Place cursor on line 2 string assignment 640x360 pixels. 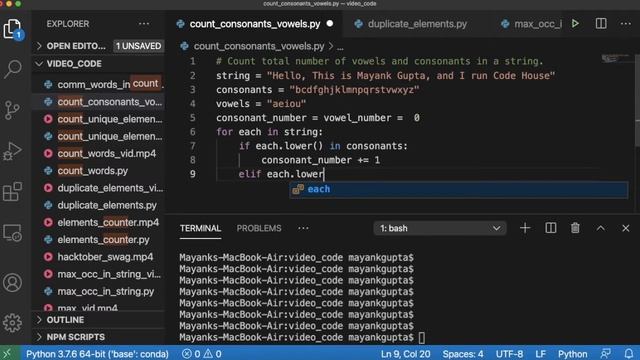pos(385,76)
